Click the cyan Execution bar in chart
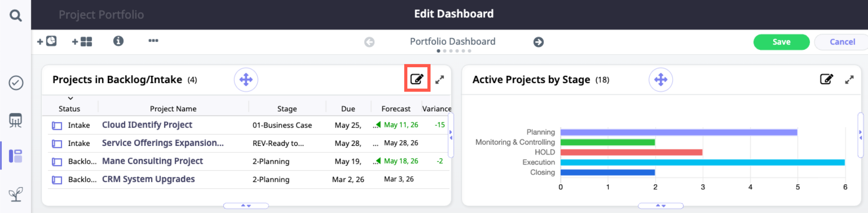Viewport: 868px width, 213px height. [x=702, y=162]
